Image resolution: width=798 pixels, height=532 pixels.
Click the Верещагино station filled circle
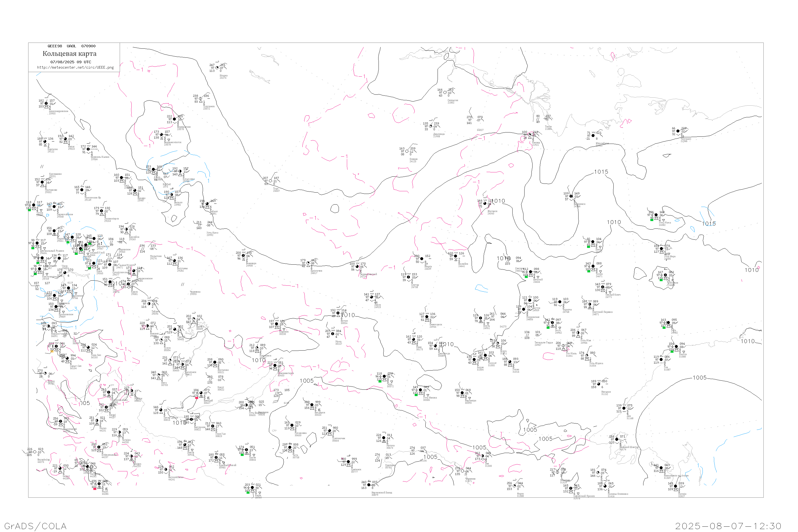click(x=174, y=119)
